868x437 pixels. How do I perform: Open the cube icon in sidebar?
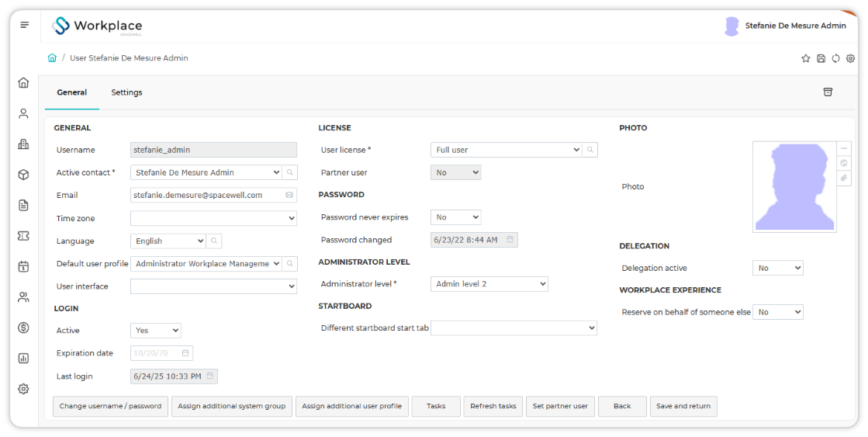click(23, 175)
